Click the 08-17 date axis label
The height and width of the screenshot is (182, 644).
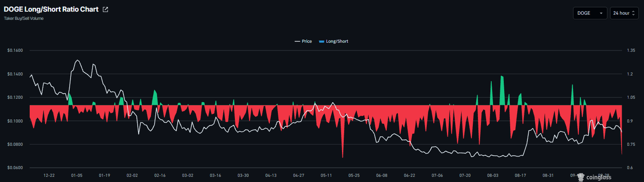[x=521, y=176]
